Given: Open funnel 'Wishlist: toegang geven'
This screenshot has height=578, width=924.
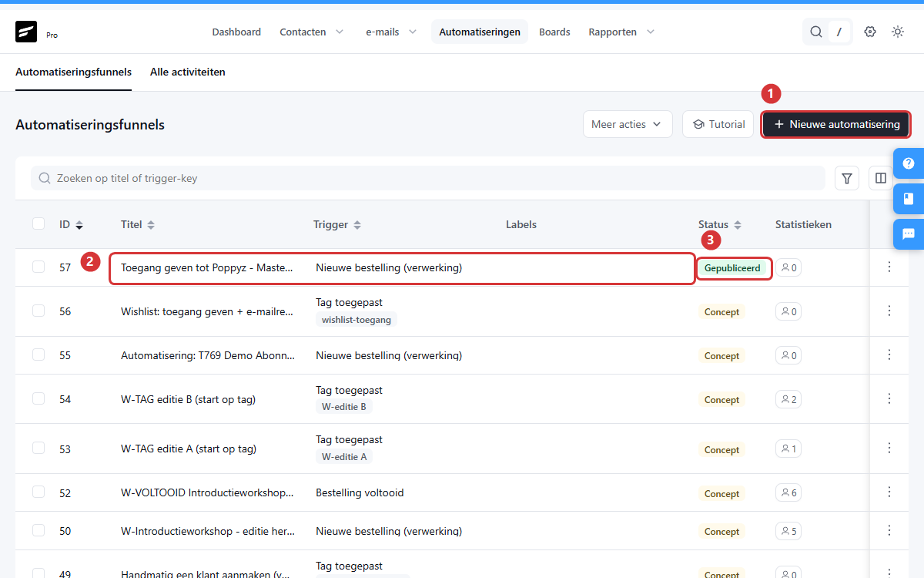Looking at the screenshot, I should click(x=207, y=311).
